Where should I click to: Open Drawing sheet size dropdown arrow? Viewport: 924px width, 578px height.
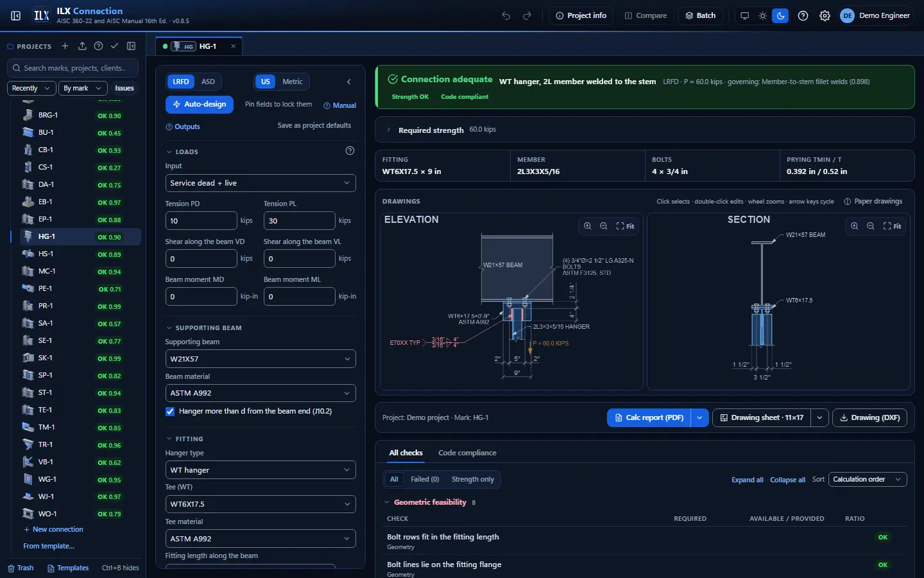[x=820, y=417]
